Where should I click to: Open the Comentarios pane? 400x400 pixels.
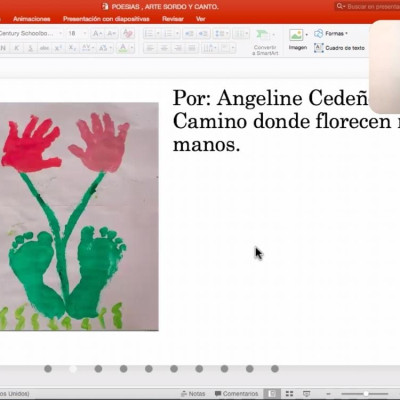coord(236,394)
